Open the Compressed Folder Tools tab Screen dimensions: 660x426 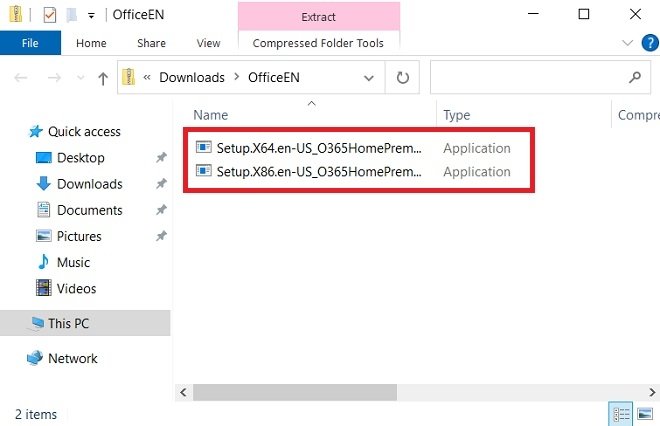pyautogui.click(x=318, y=43)
